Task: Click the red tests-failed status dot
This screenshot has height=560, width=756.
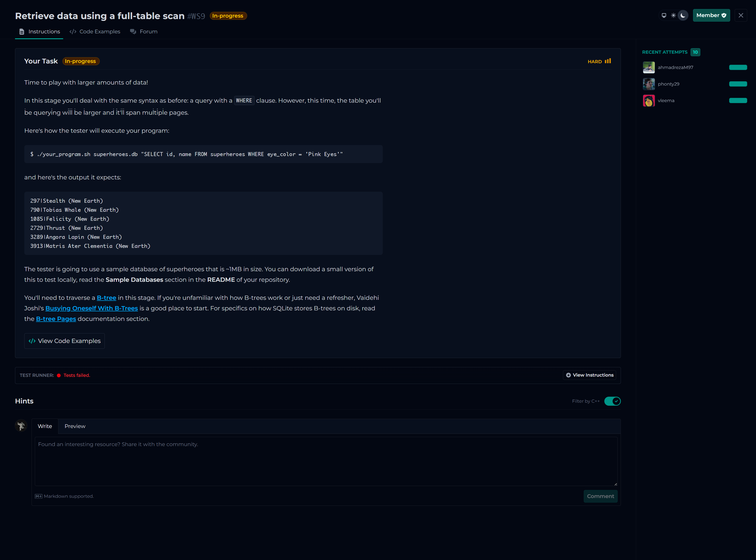Action: [59, 375]
